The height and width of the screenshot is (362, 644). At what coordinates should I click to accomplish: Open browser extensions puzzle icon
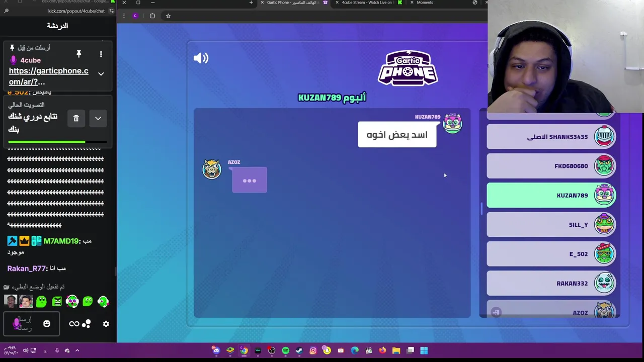pos(152,16)
